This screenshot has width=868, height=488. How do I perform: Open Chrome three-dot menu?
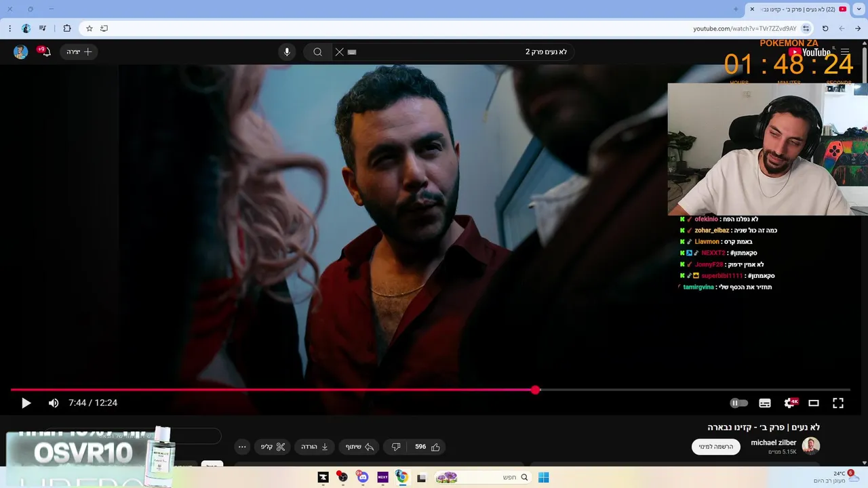[9, 28]
